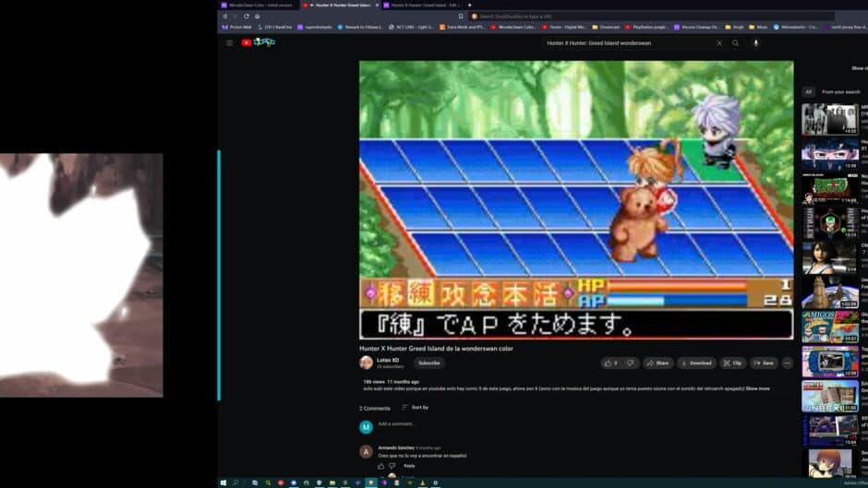
Task: Run search with the magnifier icon
Action: click(x=736, y=43)
